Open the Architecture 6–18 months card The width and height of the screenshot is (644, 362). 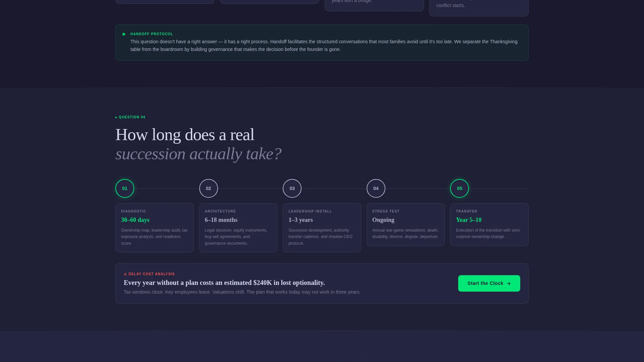point(238,228)
